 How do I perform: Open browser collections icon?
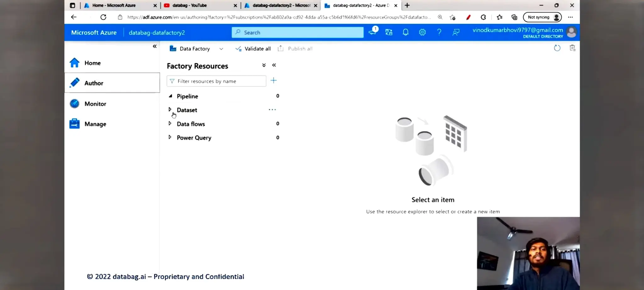pyautogui.click(x=514, y=17)
